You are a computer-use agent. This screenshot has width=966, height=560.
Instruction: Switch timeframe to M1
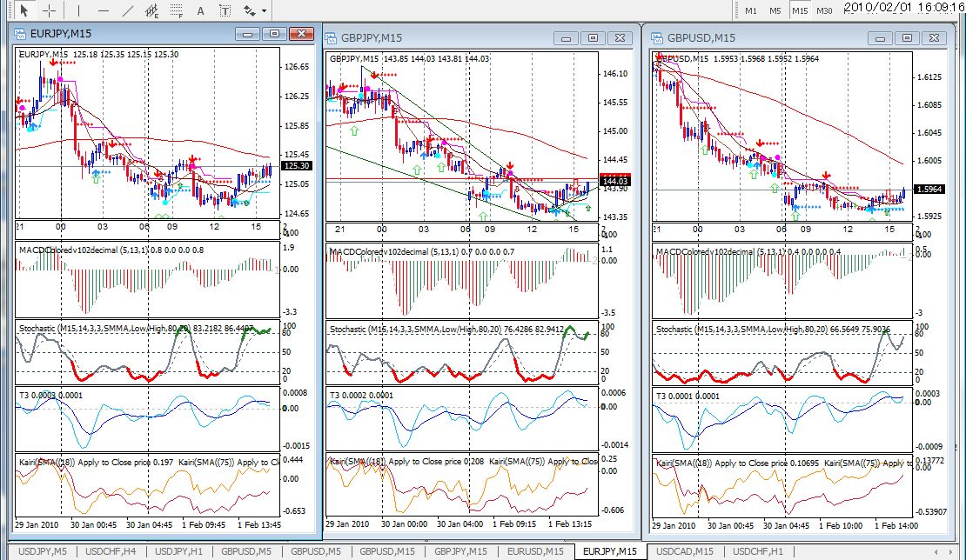coord(751,10)
